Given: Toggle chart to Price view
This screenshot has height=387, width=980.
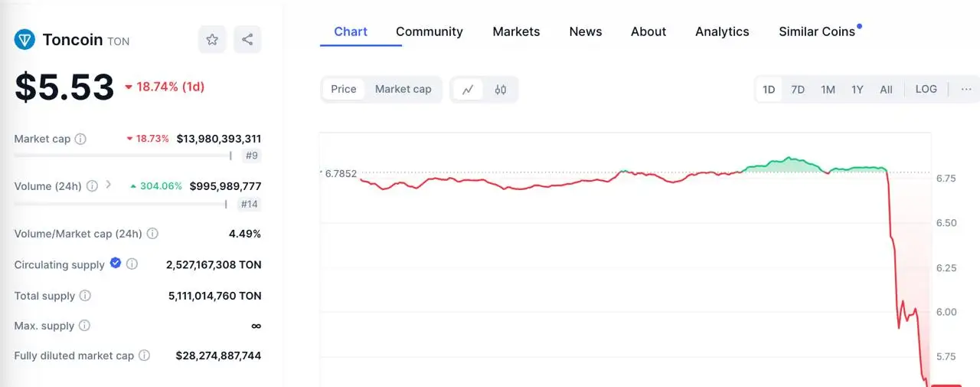Looking at the screenshot, I should pos(343,89).
